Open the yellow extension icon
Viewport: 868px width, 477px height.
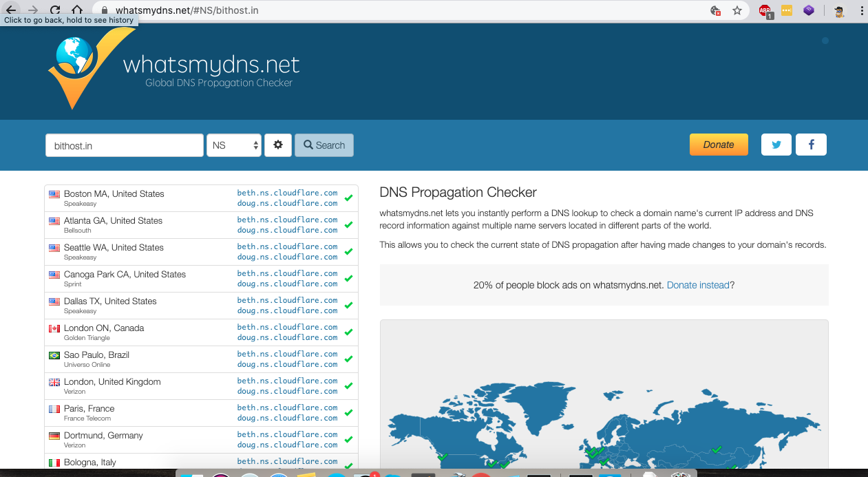(787, 10)
